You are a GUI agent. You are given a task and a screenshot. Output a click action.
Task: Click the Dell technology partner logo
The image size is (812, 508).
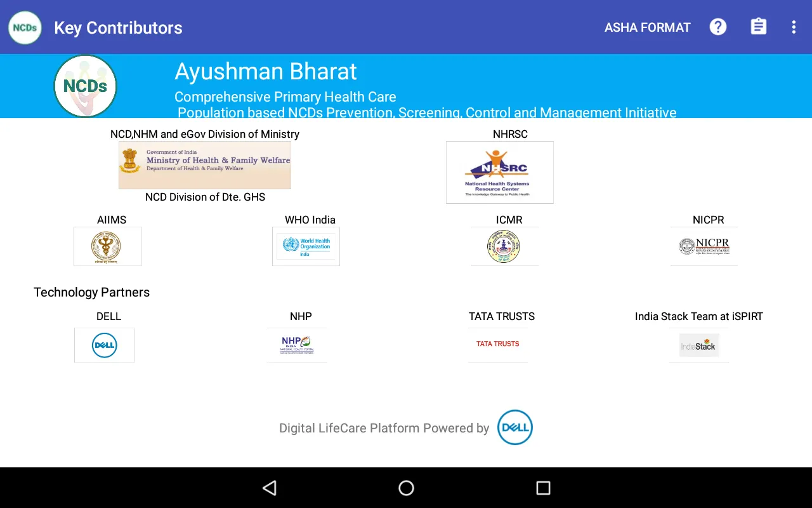tap(104, 345)
